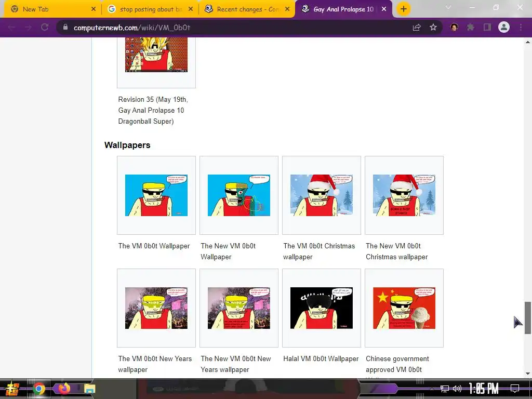Close the New Tab tab
Viewport: 532px width, 399px height.
94,9
